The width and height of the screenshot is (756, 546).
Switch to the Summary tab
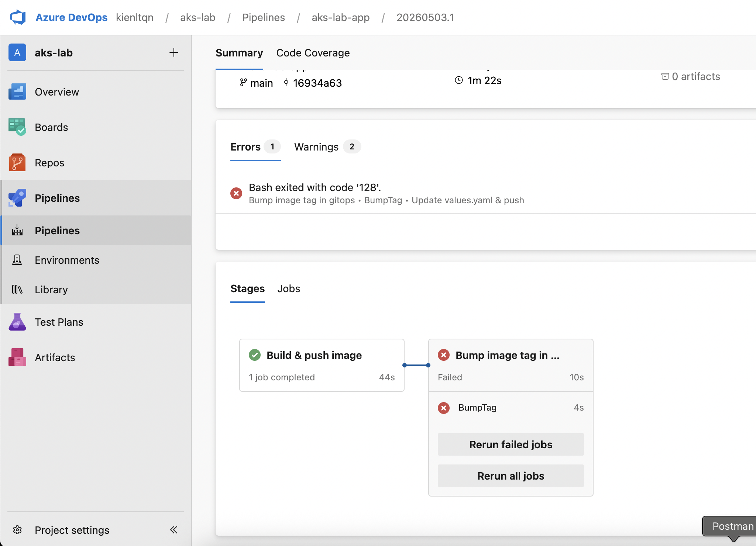click(239, 53)
